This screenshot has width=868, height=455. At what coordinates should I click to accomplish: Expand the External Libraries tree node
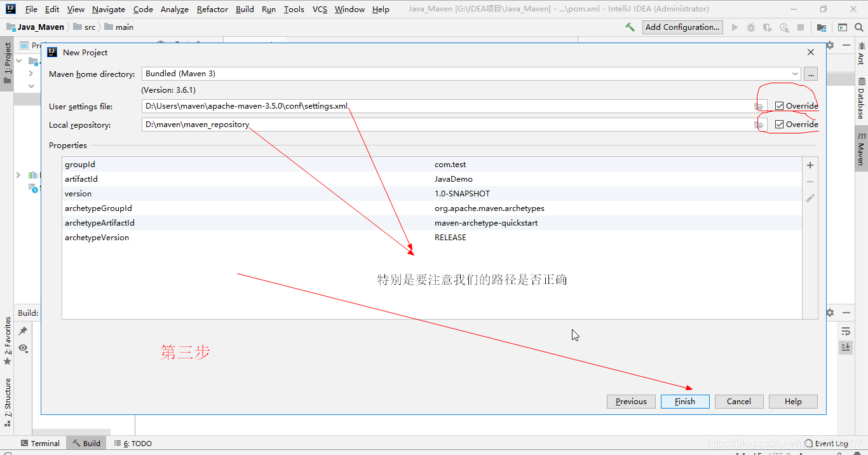click(18, 175)
